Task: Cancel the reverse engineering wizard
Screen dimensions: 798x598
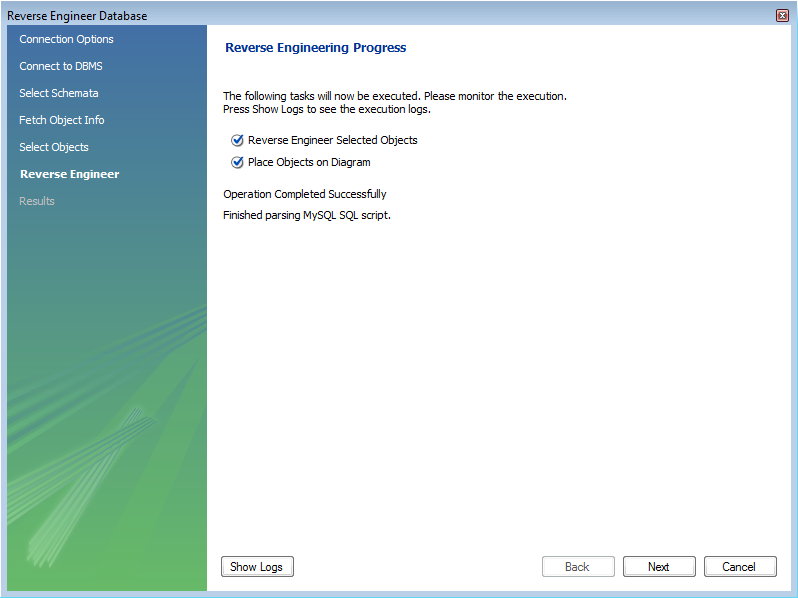Action: (739, 567)
